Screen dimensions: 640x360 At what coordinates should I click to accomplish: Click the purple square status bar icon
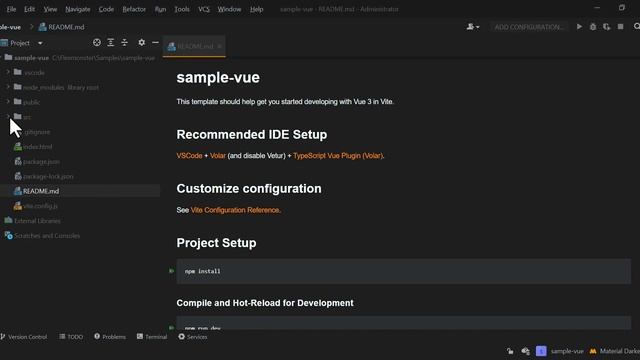click(541, 351)
